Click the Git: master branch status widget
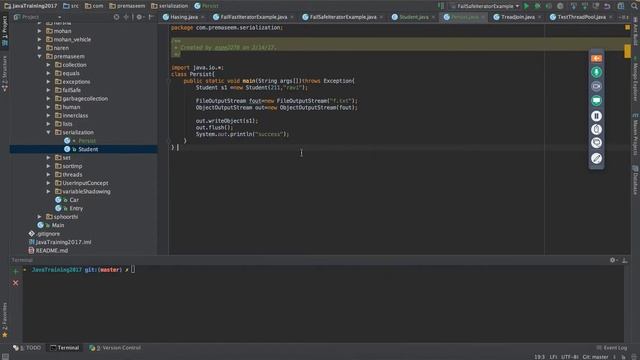This screenshot has width=640, height=360. pos(595,357)
